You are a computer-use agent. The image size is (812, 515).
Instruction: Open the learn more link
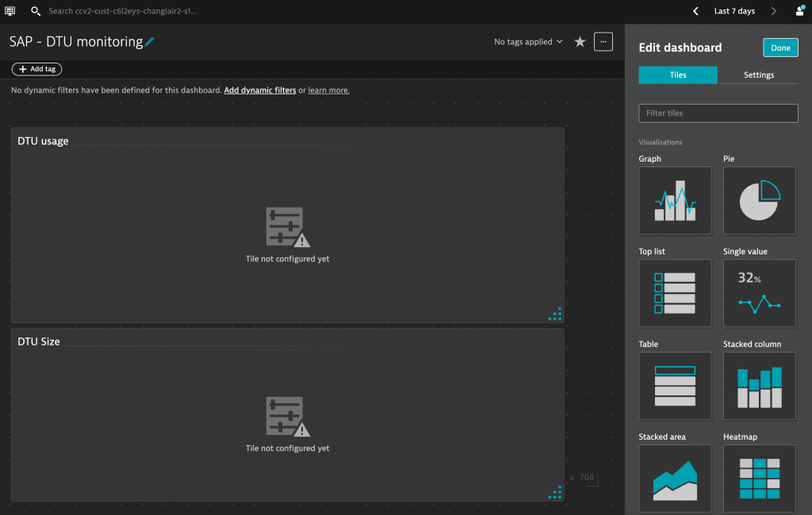pyautogui.click(x=329, y=90)
